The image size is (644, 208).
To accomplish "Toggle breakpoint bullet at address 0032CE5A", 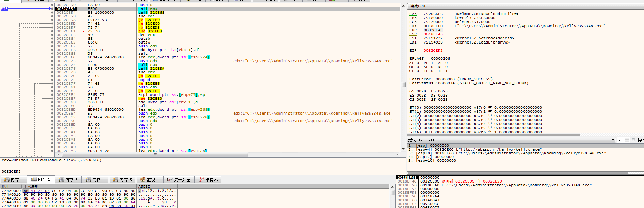I will click(52, 20).
